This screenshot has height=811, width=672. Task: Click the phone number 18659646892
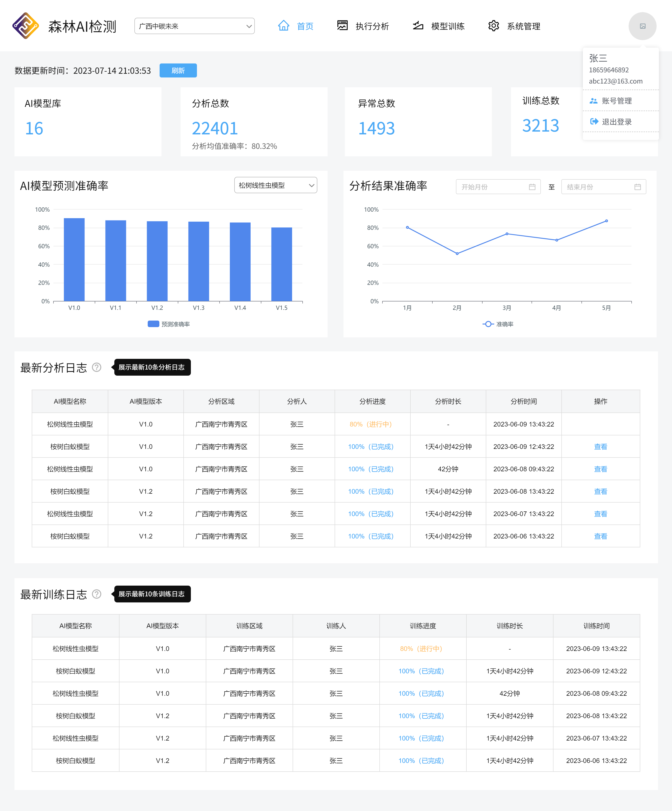[609, 70]
